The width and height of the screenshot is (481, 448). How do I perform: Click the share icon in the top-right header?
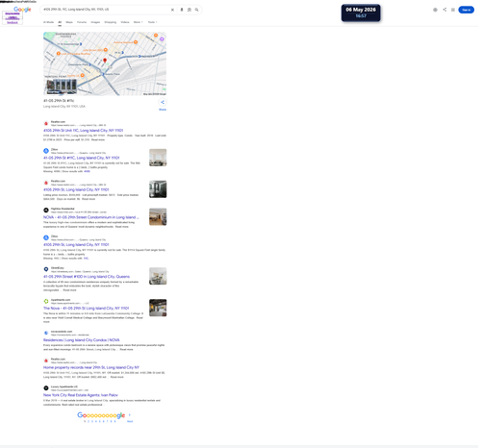click(x=444, y=10)
